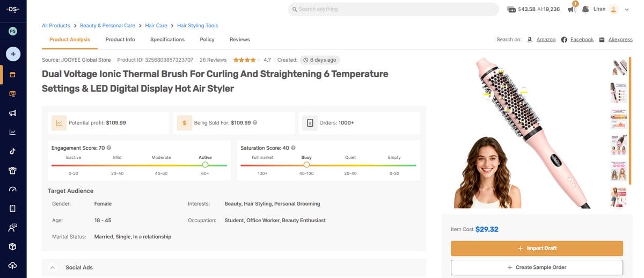
Task: Click the announcements megaphone with notification badge
Action: (x=572, y=9)
